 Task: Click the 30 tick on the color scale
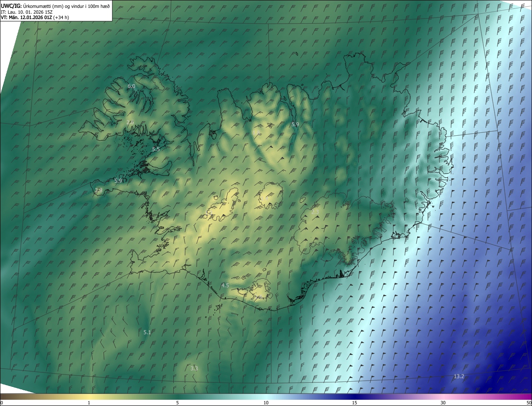tap(443, 403)
